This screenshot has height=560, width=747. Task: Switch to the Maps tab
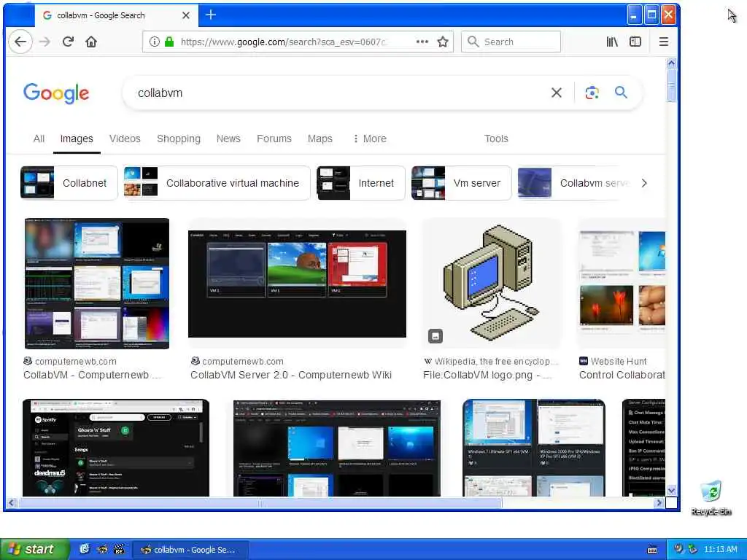320,139
